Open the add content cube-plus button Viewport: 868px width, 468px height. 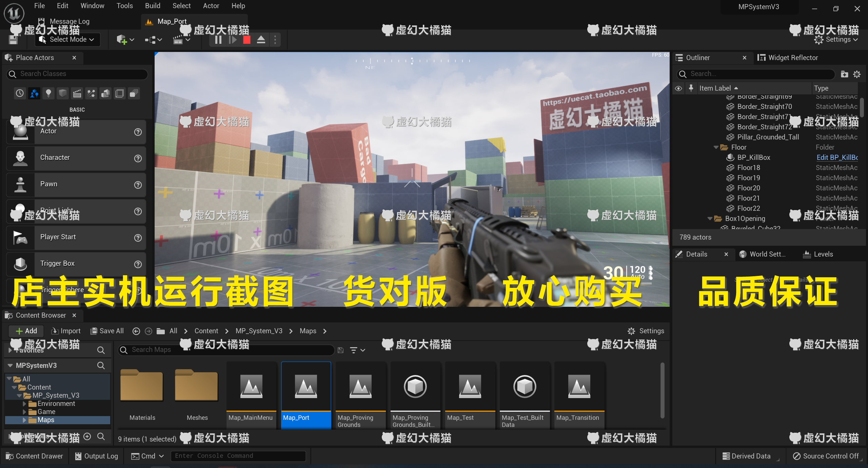point(125,40)
